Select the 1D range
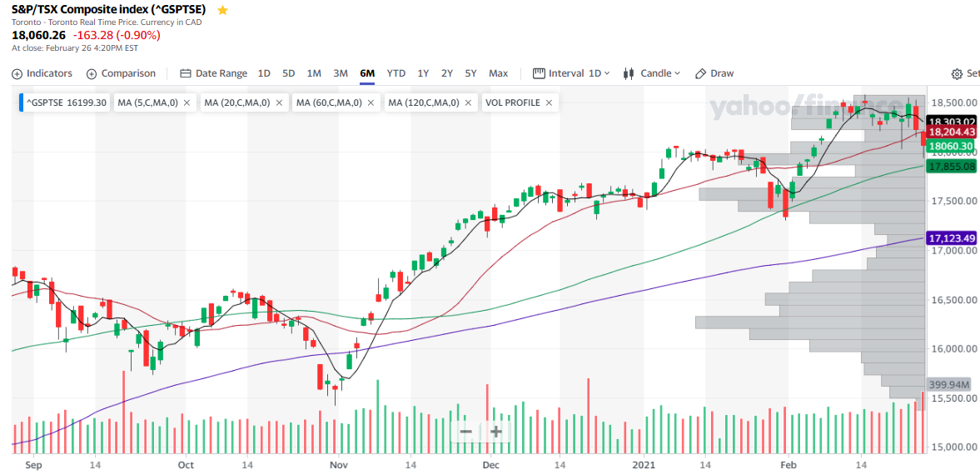The image size is (980, 475). [265, 73]
